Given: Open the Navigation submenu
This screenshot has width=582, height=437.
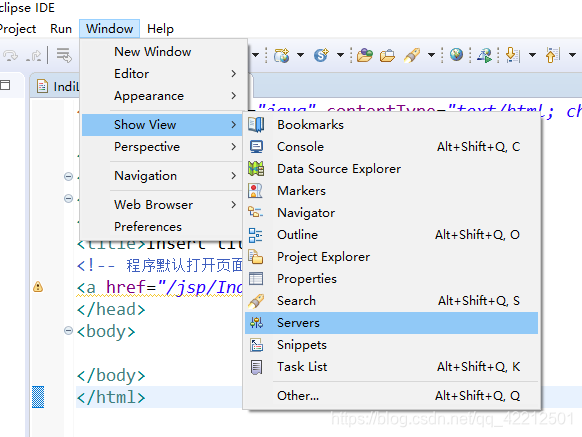Looking at the screenshot, I should tap(163, 176).
